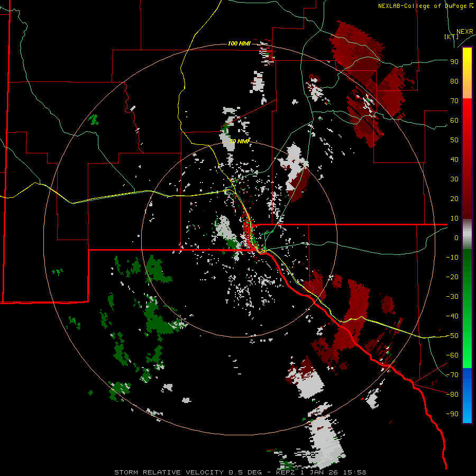
Task: Select the -90 value on the velocity scale
Action: click(452, 414)
